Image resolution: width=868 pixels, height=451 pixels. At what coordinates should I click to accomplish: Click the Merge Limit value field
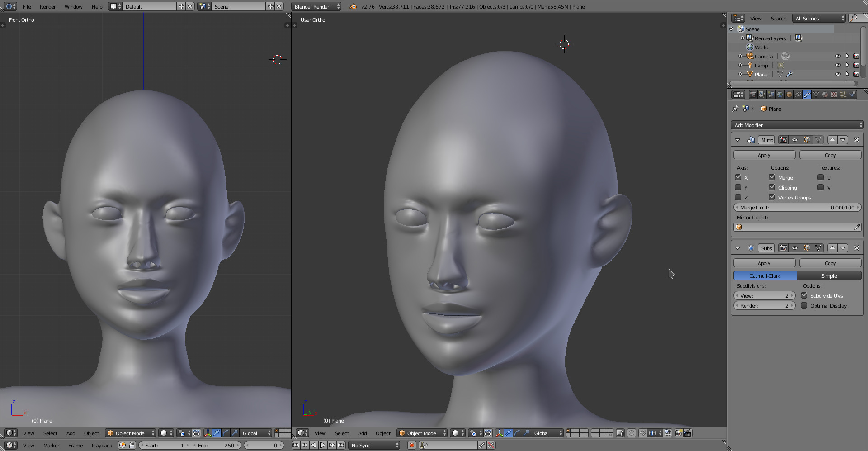pos(797,208)
